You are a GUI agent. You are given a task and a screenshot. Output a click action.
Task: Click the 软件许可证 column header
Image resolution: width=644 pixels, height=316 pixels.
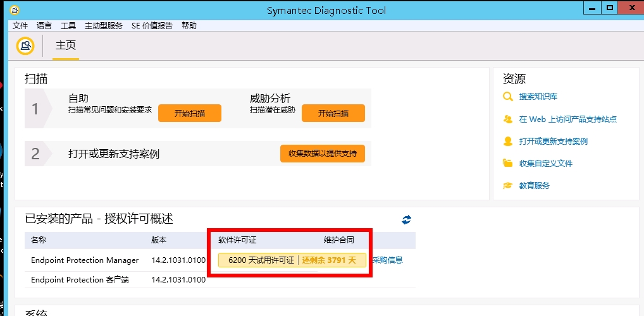pos(237,240)
